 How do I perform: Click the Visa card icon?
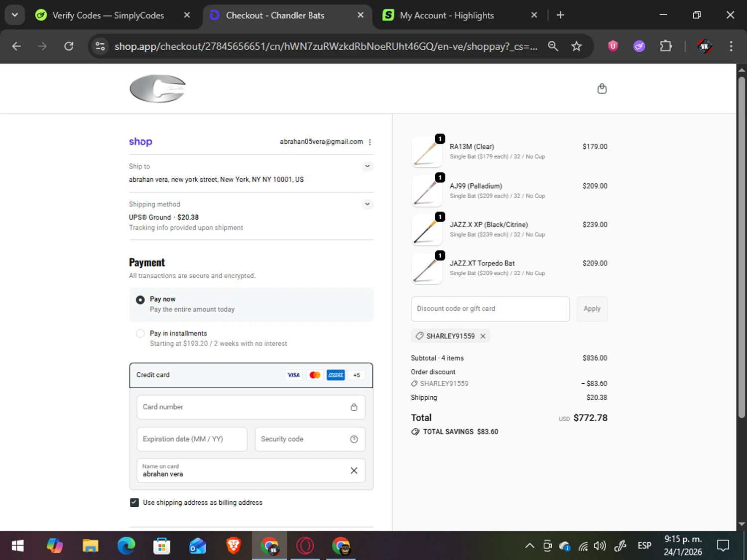tap(294, 375)
